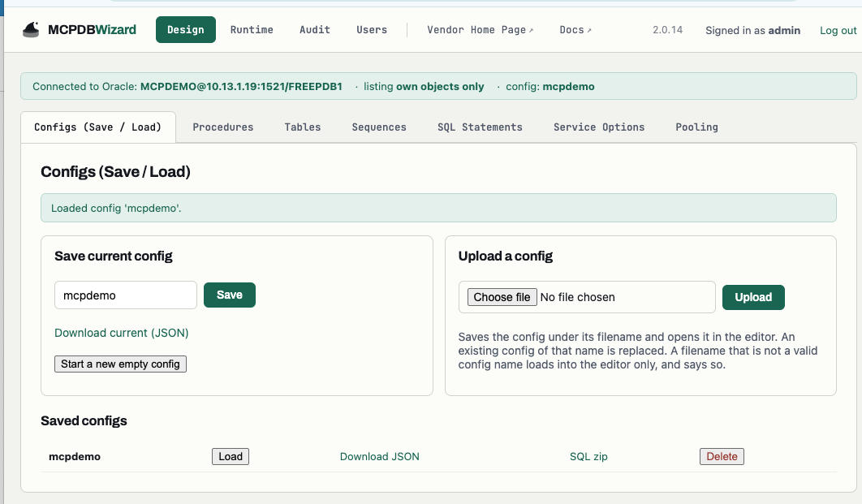The width and height of the screenshot is (862, 504).
Task: Click the MCPDEMO@10.13.1.19:1521/FREEPDB1 connection text
Action: 241,86
